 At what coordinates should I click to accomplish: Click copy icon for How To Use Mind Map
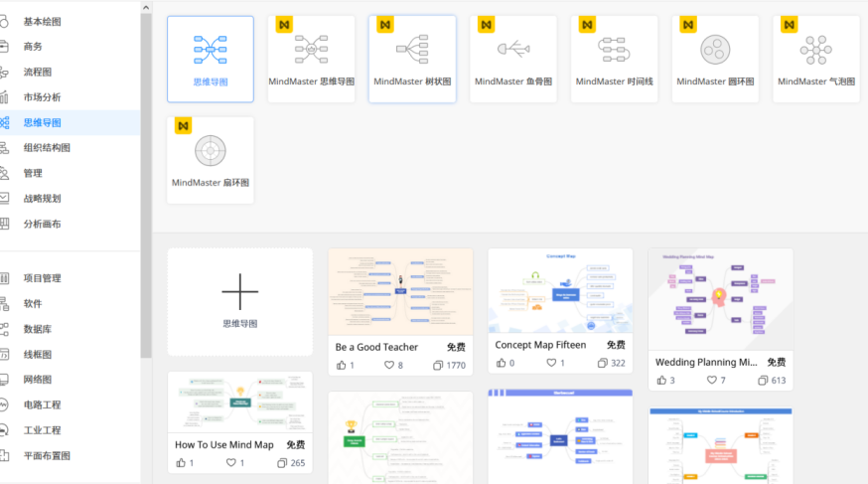pos(282,463)
